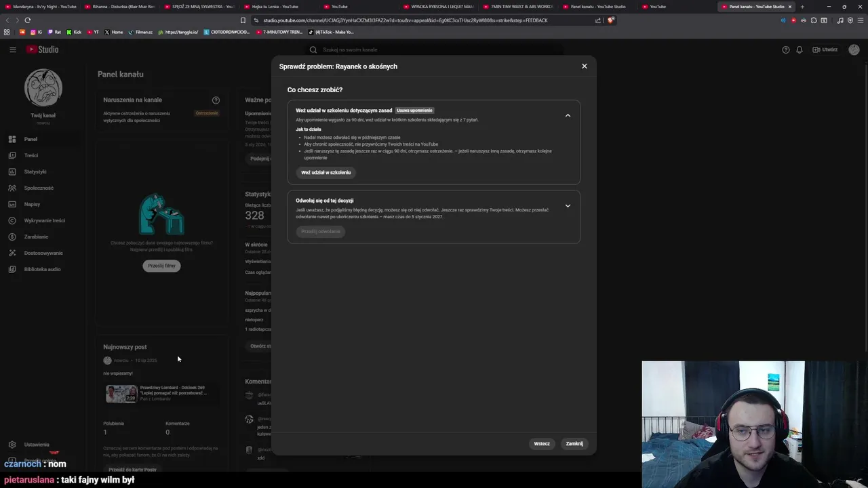
Task: Click the 'Wstecz' button in the dialog
Action: pyautogui.click(x=542, y=443)
